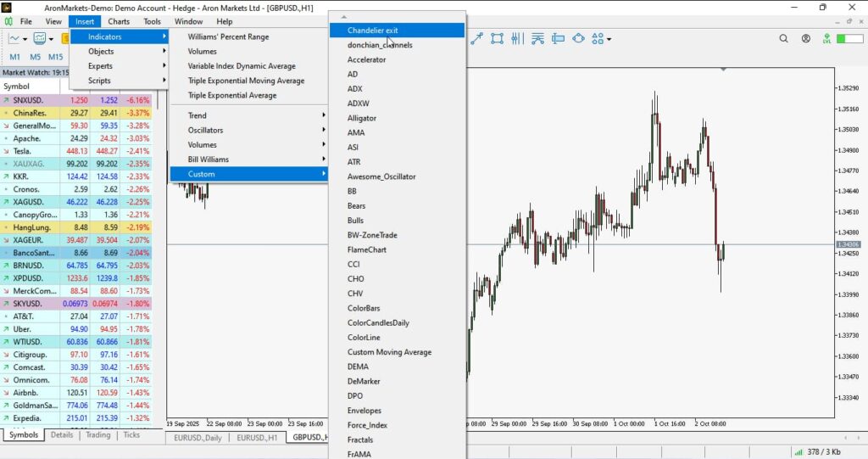Viewport: 868px width, 459px height.
Task: Select the trendline drawing tool
Action: (477, 38)
